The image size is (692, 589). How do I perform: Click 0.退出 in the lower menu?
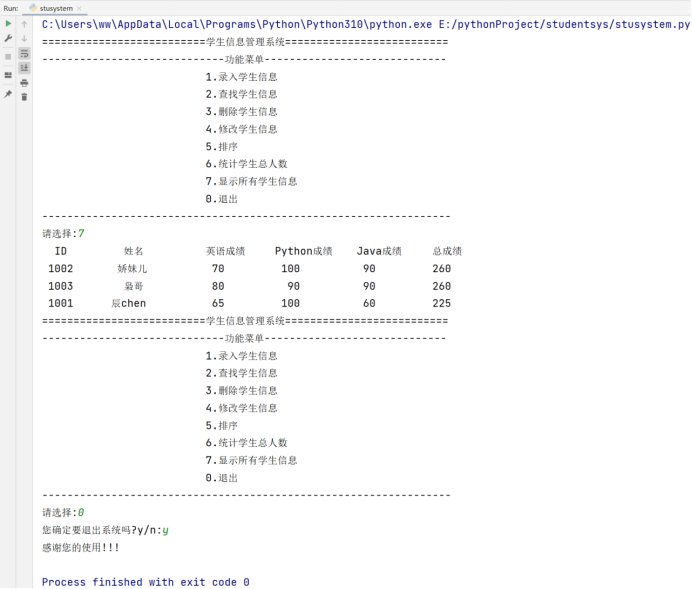point(222,478)
